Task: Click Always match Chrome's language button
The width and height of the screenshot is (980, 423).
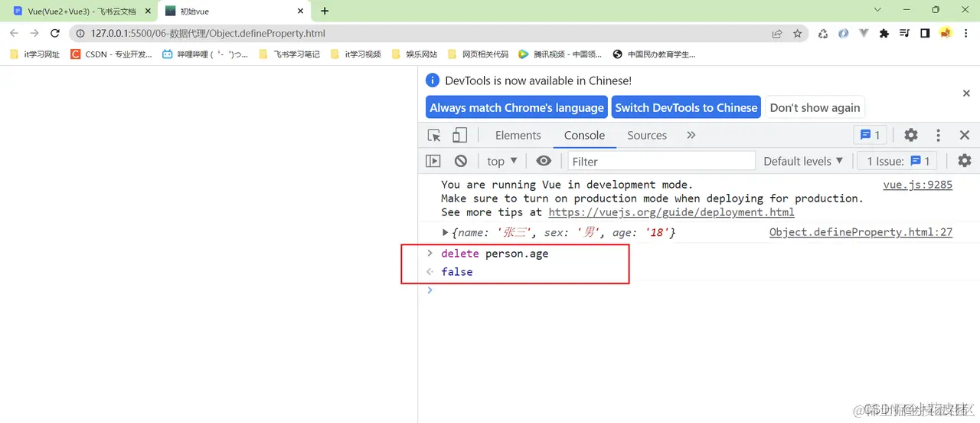Action: tap(517, 107)
